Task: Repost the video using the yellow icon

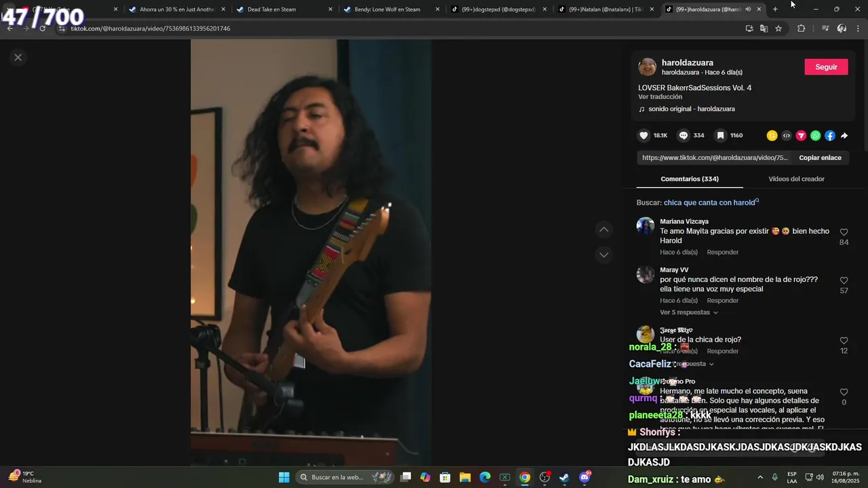Action: tap(772, 136)
